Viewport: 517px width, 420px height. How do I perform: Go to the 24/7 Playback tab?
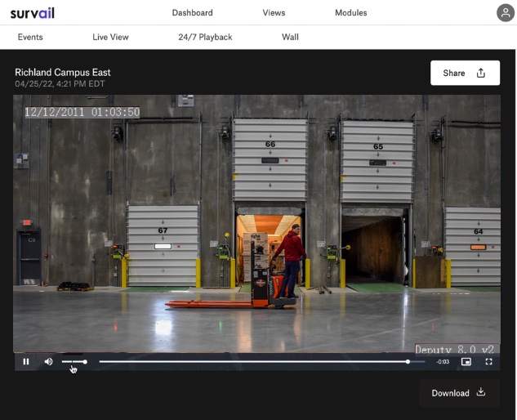coord(205,37)
